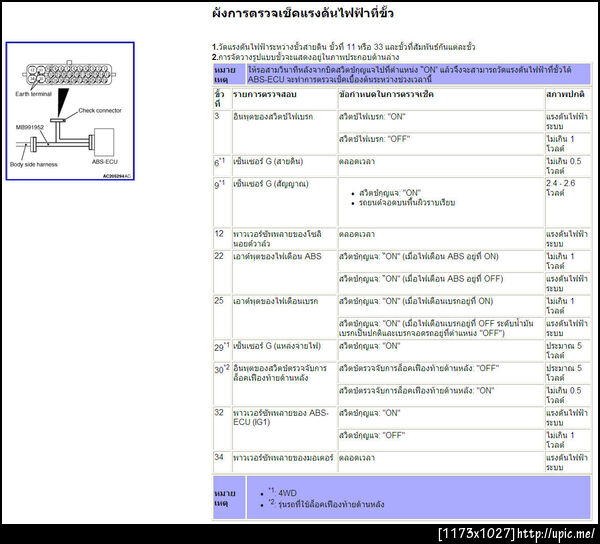Screen dimensions: 600x544
Task: Click the solenoid valve power supply cell
Action: [284, 238]
